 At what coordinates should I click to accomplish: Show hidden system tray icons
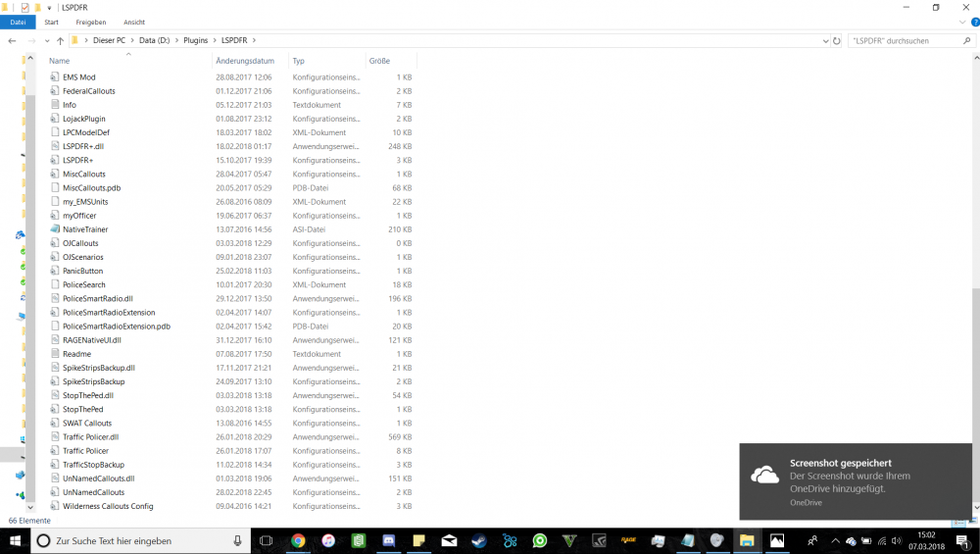point(834,541)
